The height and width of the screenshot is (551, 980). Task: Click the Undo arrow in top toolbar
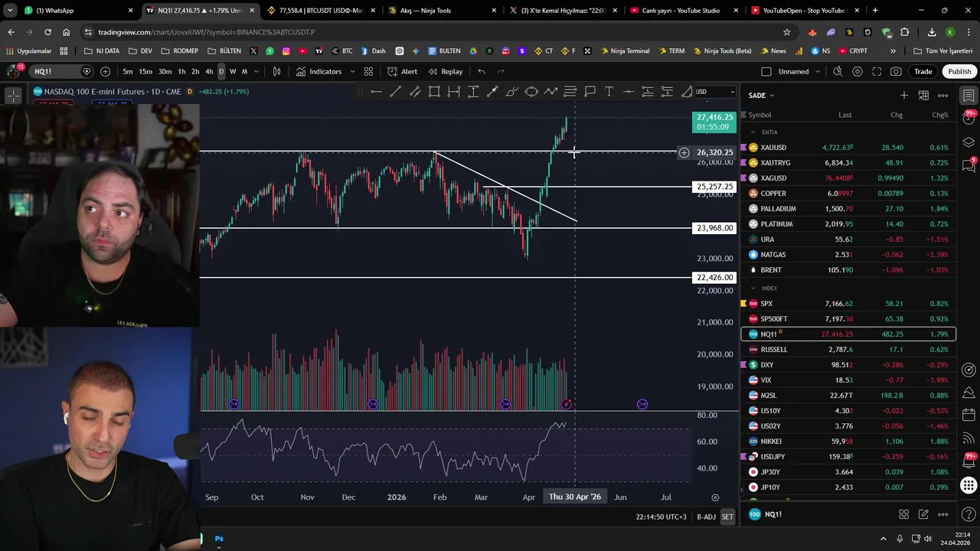coord(482,71)
